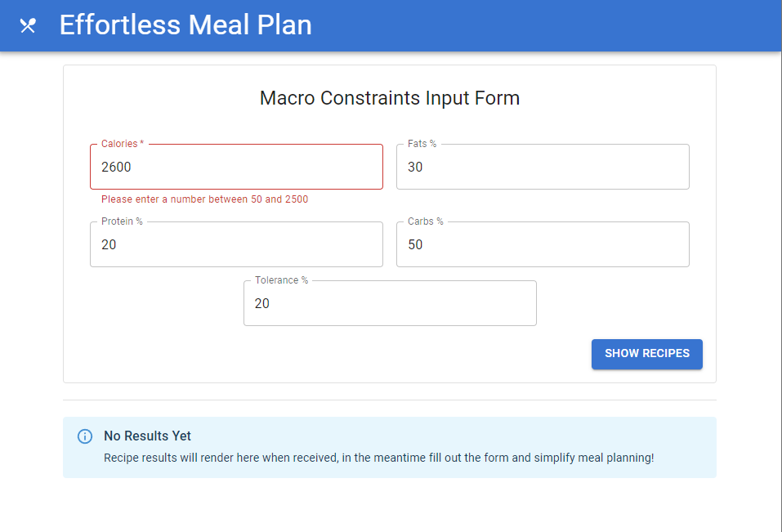Screen dimensions: 782x532
Task: Focus the Calories input field
Action: coord(236,168)
